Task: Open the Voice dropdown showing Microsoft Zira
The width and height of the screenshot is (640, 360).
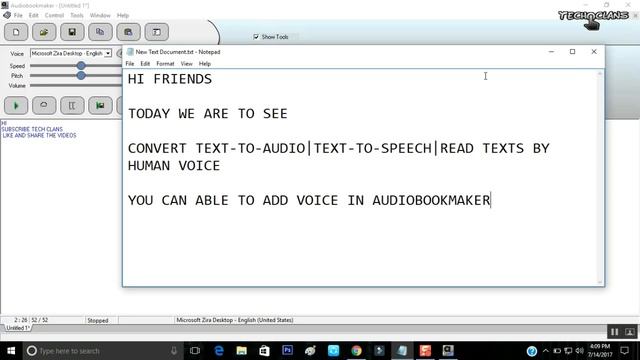Action: (71, 53)
